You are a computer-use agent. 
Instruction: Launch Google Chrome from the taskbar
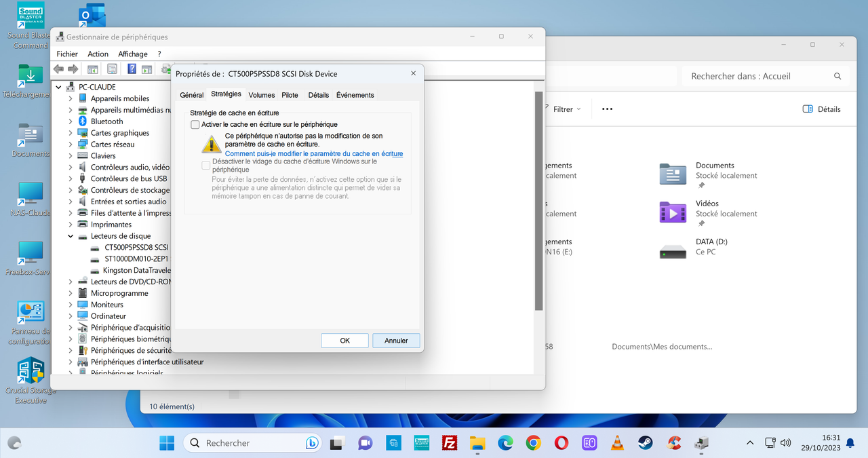pos(533,443)
